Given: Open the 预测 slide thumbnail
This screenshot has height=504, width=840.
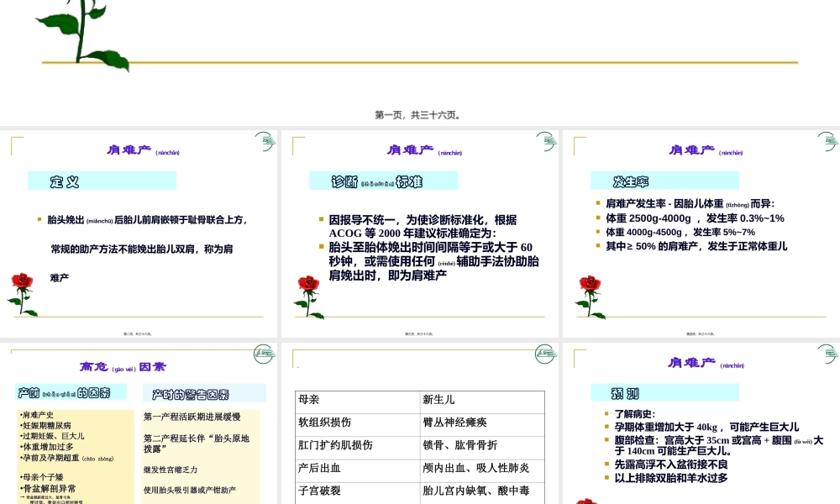Looking at the screenshot, I should pos(701,423).
